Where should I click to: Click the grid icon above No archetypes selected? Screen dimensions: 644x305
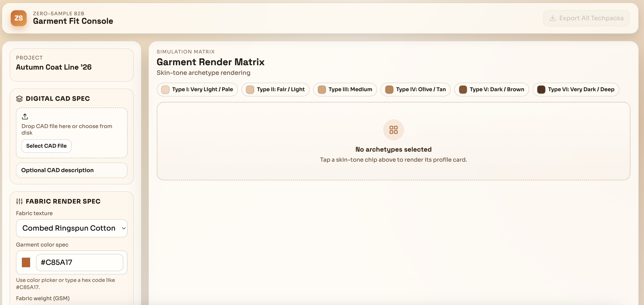coord(394,130)
